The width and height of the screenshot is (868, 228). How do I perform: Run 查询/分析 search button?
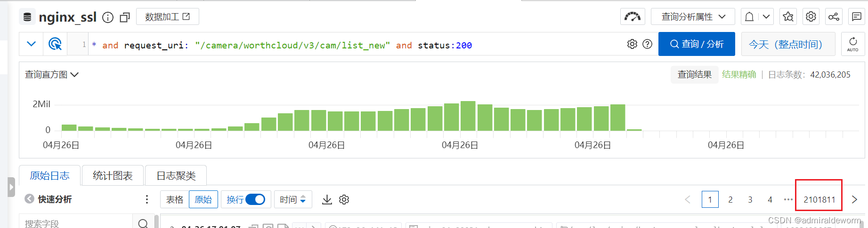pyautogui.click(x=697, y=44)
